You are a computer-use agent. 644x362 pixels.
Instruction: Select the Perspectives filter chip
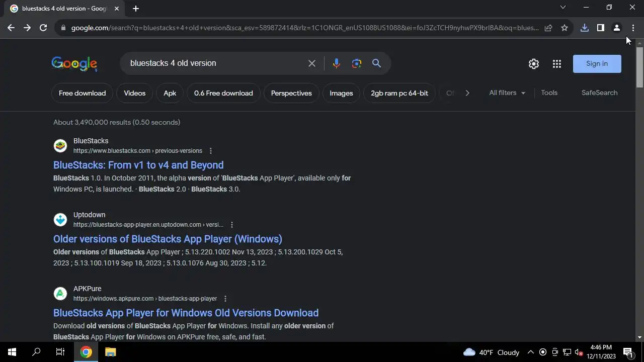[x=291, y=93]
